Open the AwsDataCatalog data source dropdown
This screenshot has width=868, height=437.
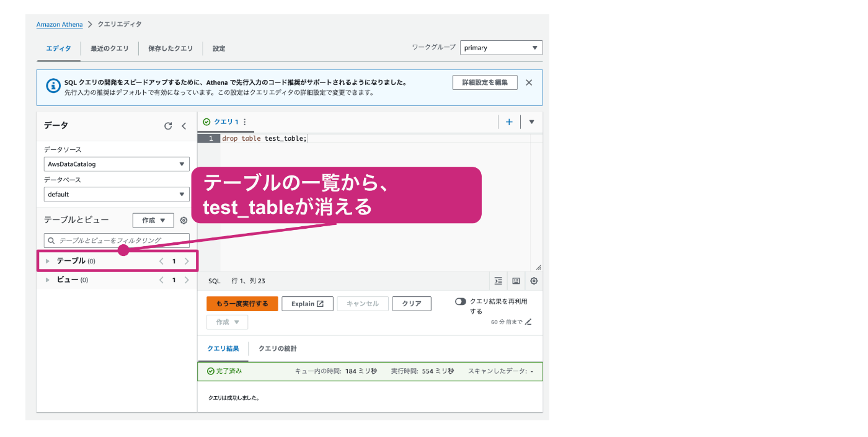(117, 164)
